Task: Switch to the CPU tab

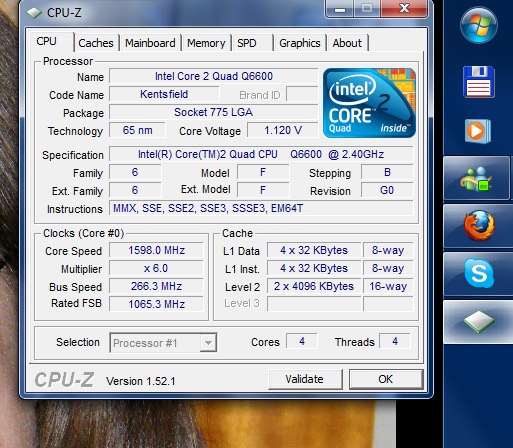Action: tap(51, 42)
